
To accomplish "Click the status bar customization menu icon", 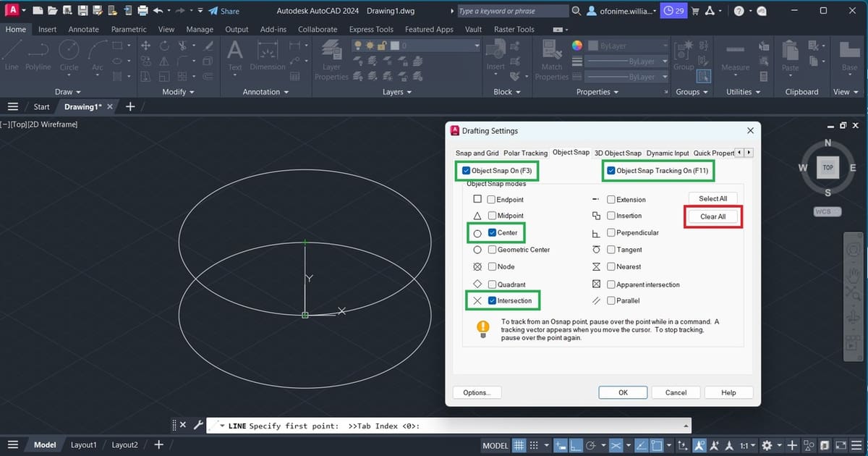I will (x=857, y=445).
